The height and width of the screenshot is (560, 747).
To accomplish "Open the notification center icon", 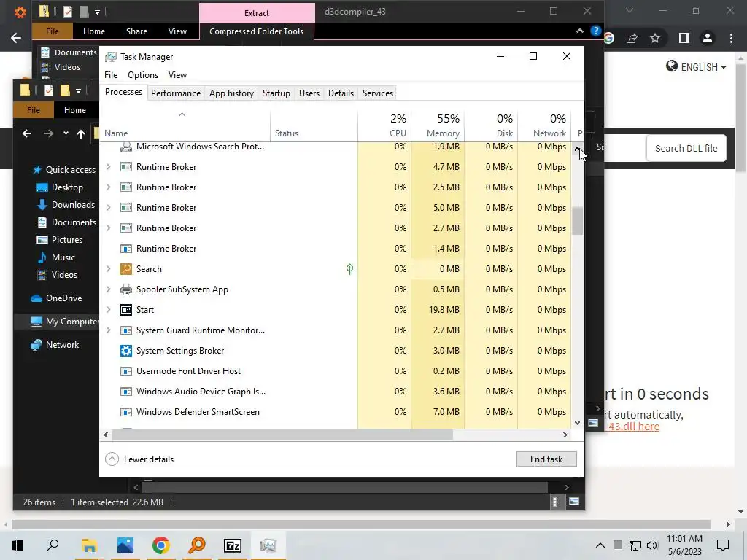I will click(723, 545).
